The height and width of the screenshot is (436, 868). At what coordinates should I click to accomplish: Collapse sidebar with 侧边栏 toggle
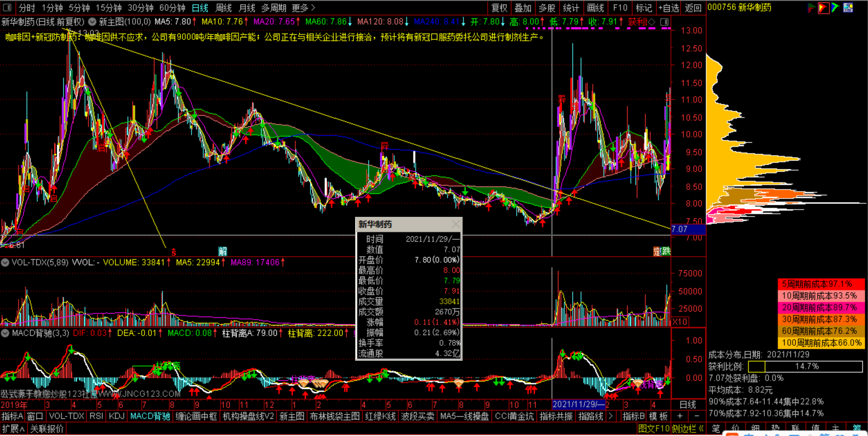point(687,429)
